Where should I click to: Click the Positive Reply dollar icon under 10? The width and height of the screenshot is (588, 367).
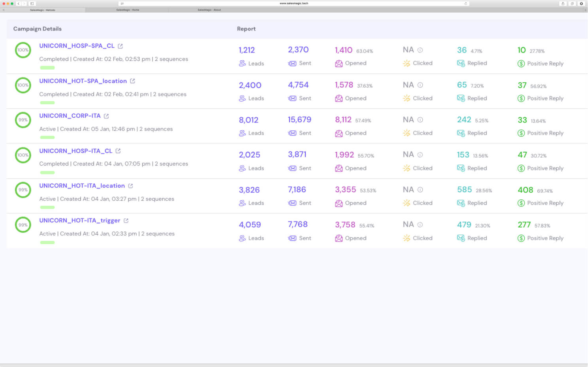click(x=521, y=64)
